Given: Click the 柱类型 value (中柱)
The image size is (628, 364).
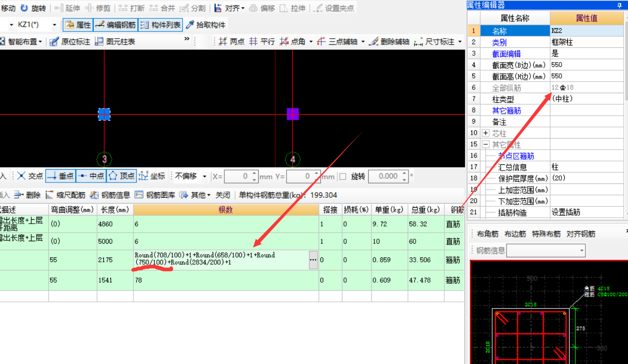Looking at the screenshot, I should pos(586,99).
